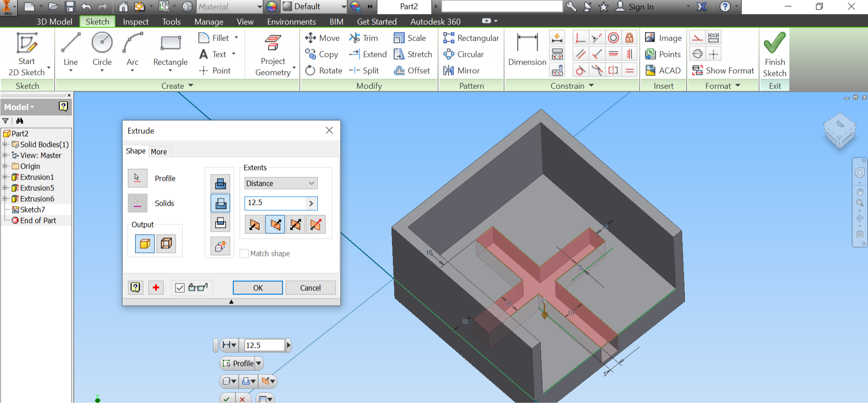Click the Project Geometry tool

(273, 55)
